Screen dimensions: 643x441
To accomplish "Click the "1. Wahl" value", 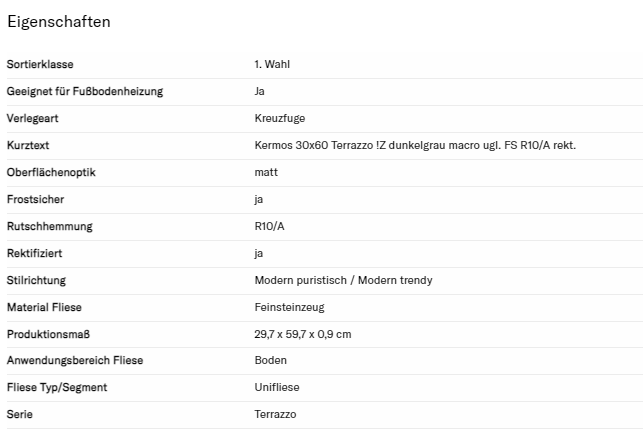I will point(272,65).
